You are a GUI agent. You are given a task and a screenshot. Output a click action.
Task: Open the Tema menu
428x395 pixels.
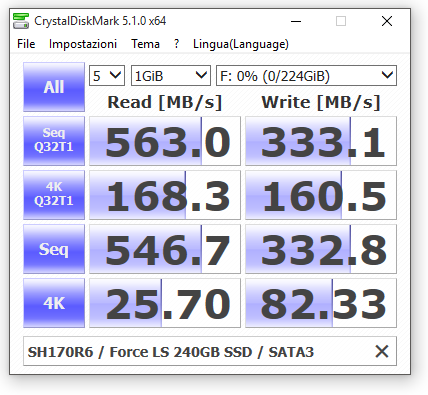(x=145, y=44)
